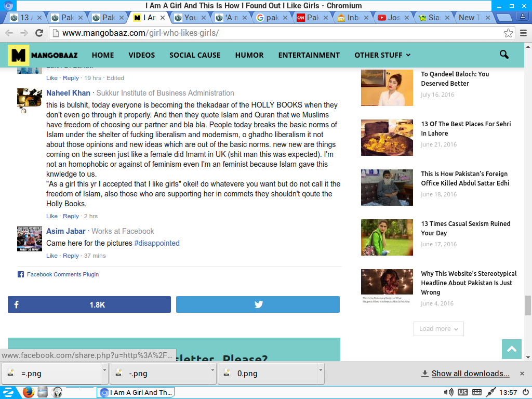Click Naheel Khan's avatar
The height and width of the screenshot is (399, 532).
[x=30, y=101]
